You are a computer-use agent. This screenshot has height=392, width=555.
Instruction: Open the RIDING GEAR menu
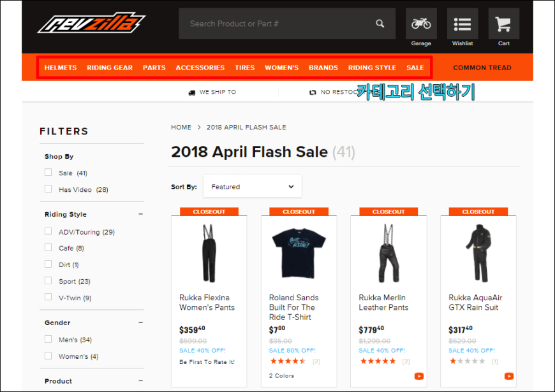pos(110,68)
